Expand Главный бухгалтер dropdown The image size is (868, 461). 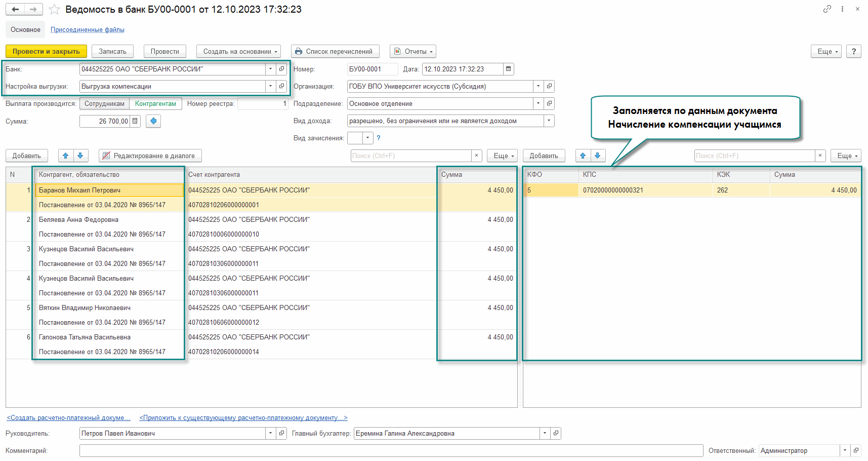pyautogui.click(x=545, y=433)
